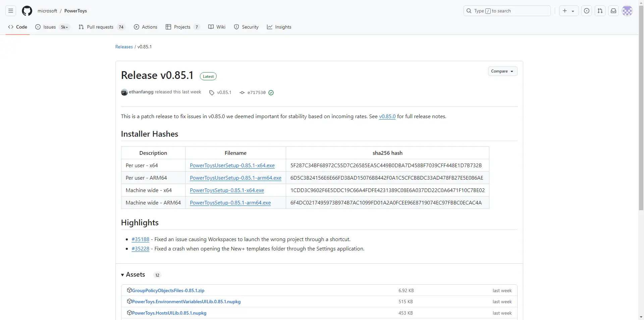This screenshot has height=320, width=644.
Task: View the Insights tab
Action: click(x=279, y=27)
